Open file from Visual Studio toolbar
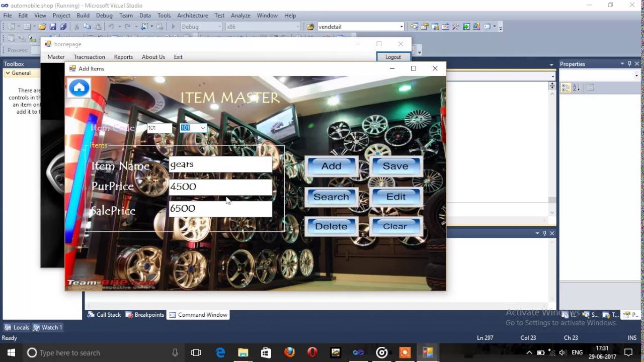644x362 pixels. click(x=42, y=27)
